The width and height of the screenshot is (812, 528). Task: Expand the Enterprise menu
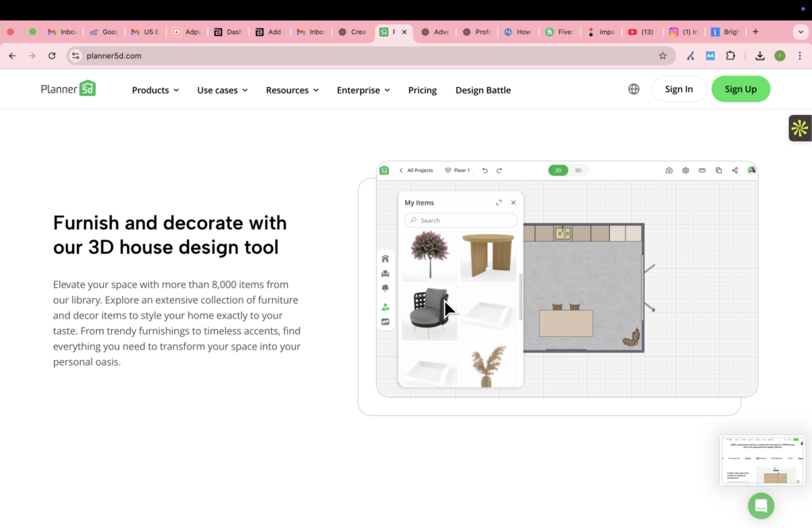pos(363,90)
